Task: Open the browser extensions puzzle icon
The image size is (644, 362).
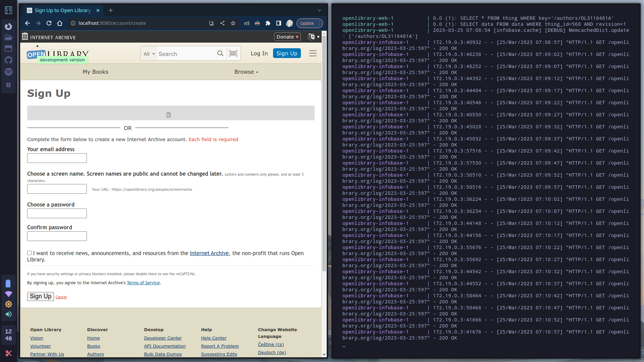Action: click(x=268, y=23)
